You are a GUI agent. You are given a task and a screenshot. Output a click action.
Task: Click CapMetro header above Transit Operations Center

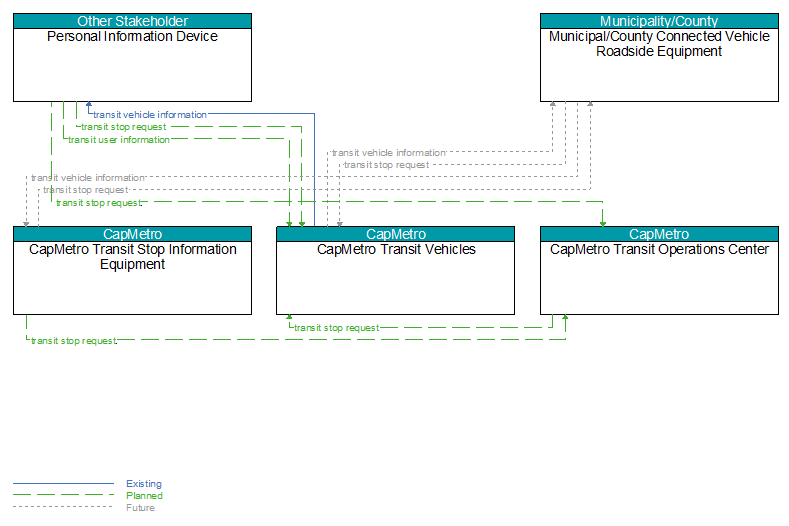pyautogui.click(x=659, y=234)
